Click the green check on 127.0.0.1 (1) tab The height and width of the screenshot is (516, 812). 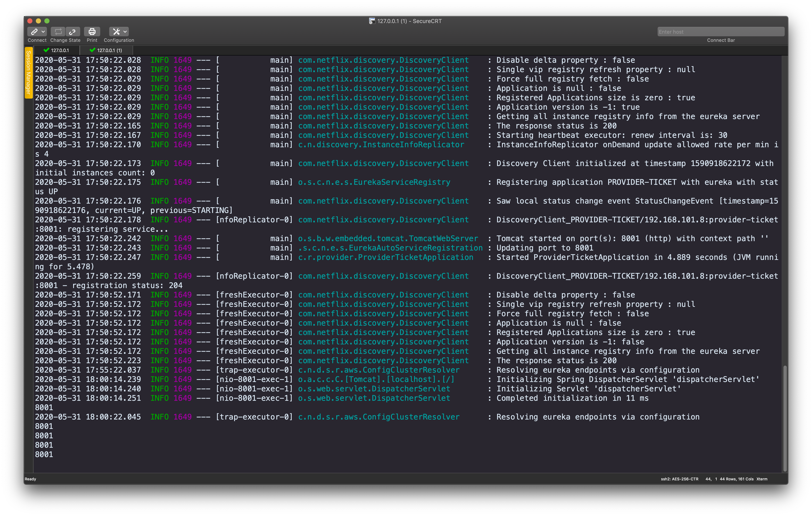(92, 50)
